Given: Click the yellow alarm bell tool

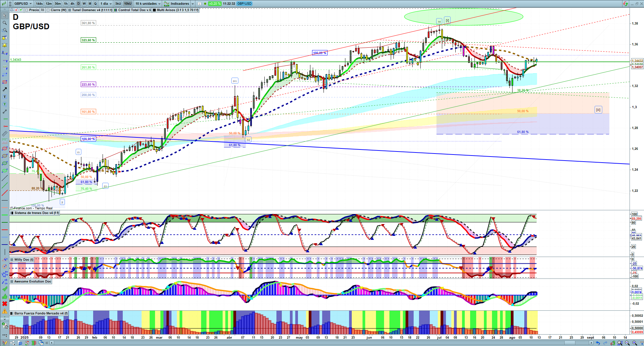Looking at the screenshot, I should click(x=5, y=45).
